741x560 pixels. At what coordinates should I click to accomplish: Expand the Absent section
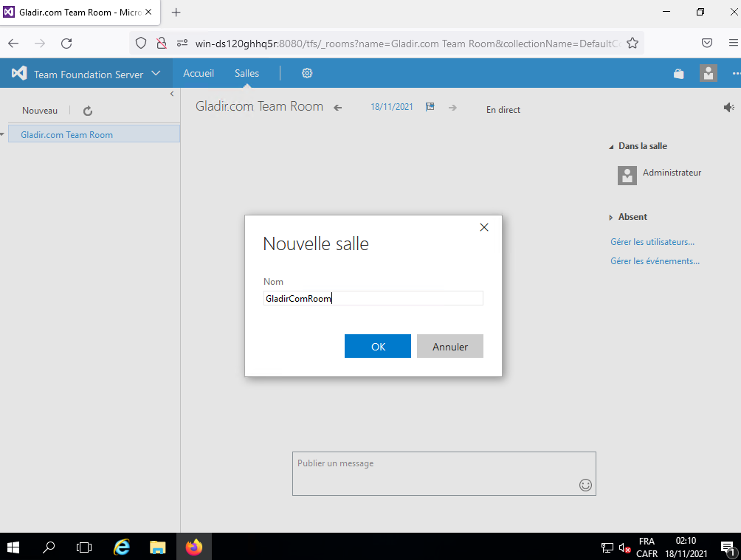[x=611, y=218]
